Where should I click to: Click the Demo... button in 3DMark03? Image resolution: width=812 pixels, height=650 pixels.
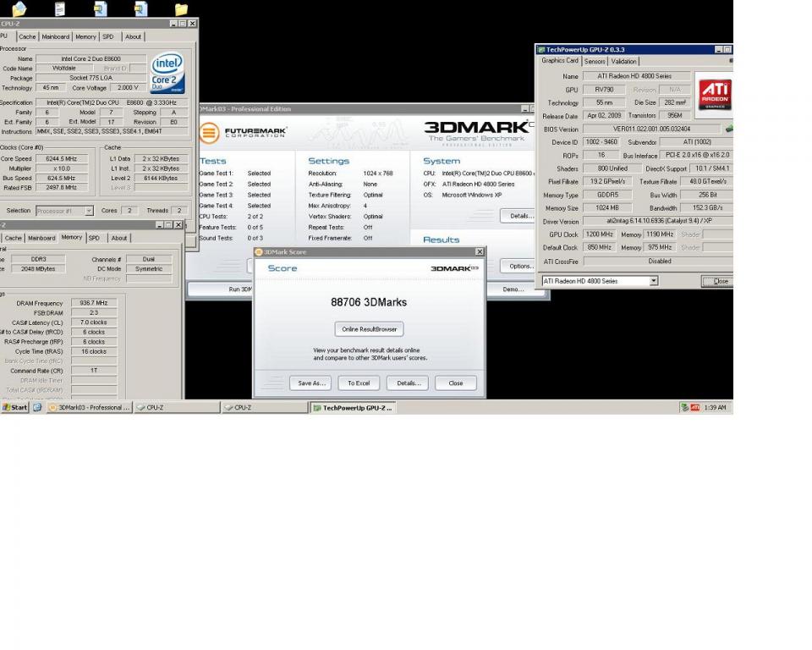click(x=513, y=289)
